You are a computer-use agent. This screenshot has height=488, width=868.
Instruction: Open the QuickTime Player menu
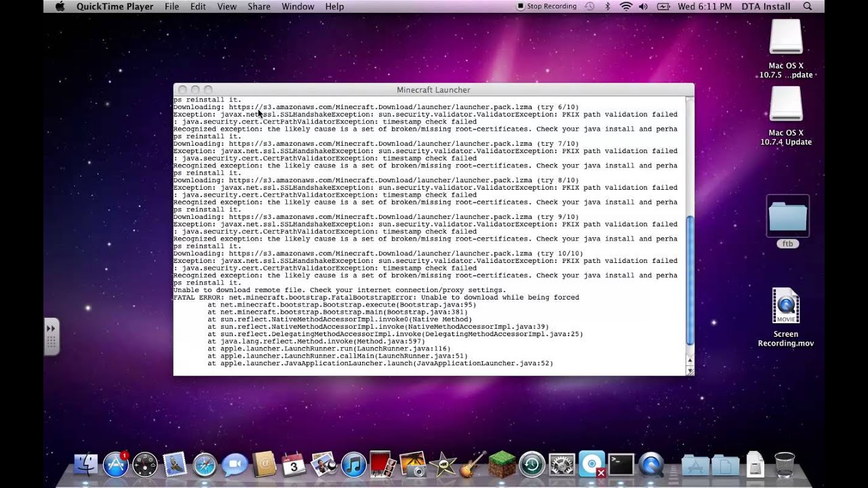click(115, 6)
